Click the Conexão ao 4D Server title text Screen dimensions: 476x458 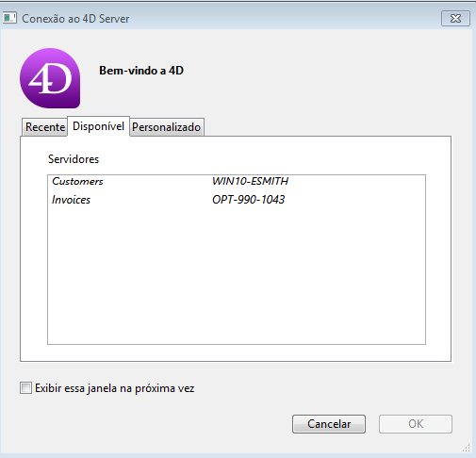(x=75, y=19)
